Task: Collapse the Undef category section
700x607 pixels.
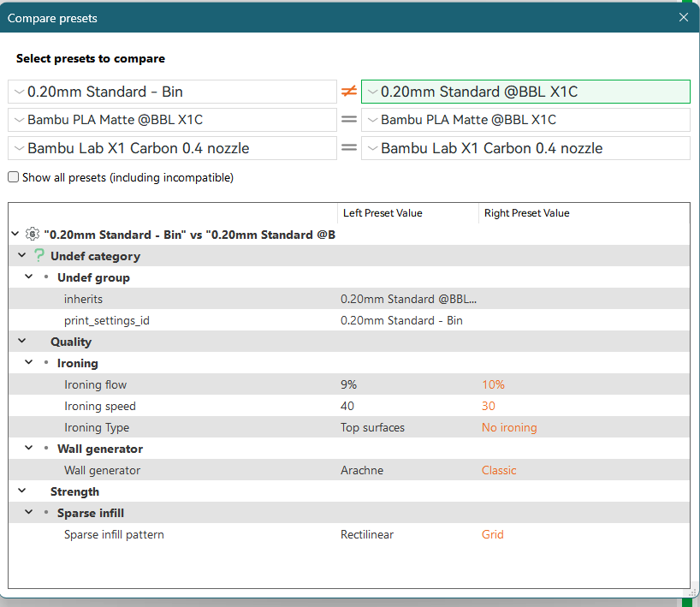Action: point(22,255)
